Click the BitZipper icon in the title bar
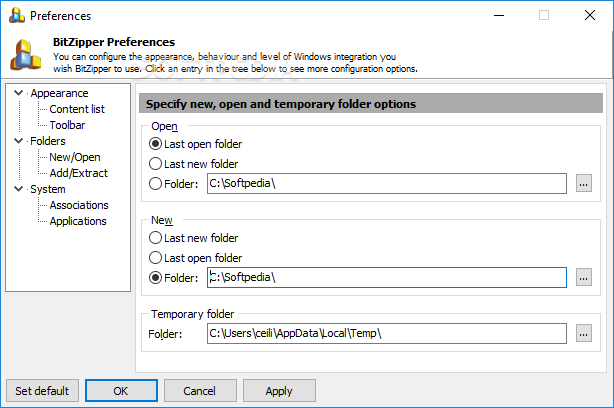The image size is (614, 408). tap(16, 15)
